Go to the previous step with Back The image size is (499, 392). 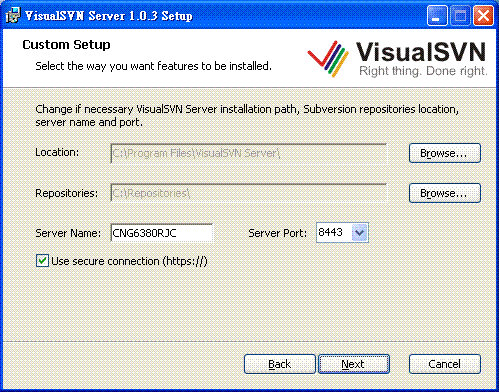tap(280, 364)
